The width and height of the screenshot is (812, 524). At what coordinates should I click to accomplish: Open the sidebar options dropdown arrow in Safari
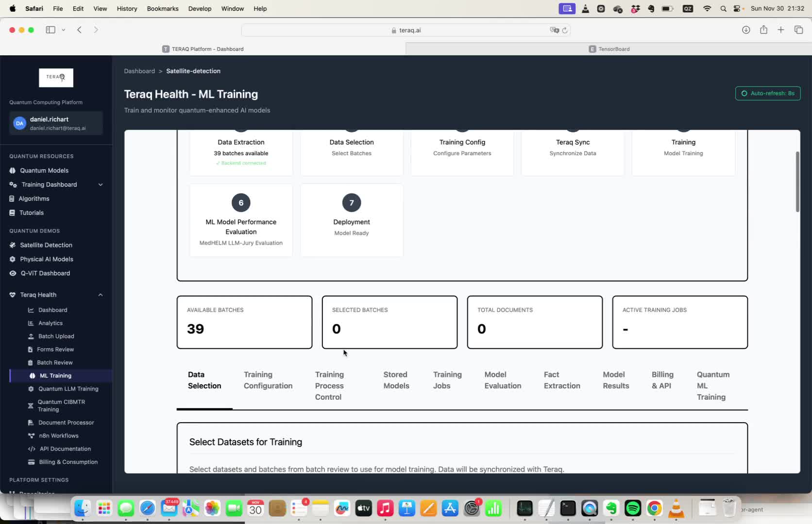(63, 30)
